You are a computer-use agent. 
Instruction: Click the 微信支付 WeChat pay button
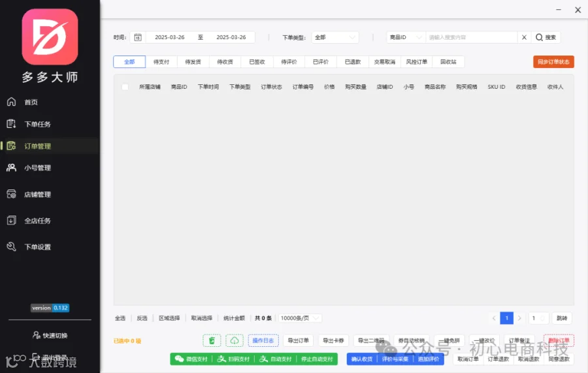tap(191, 359)
